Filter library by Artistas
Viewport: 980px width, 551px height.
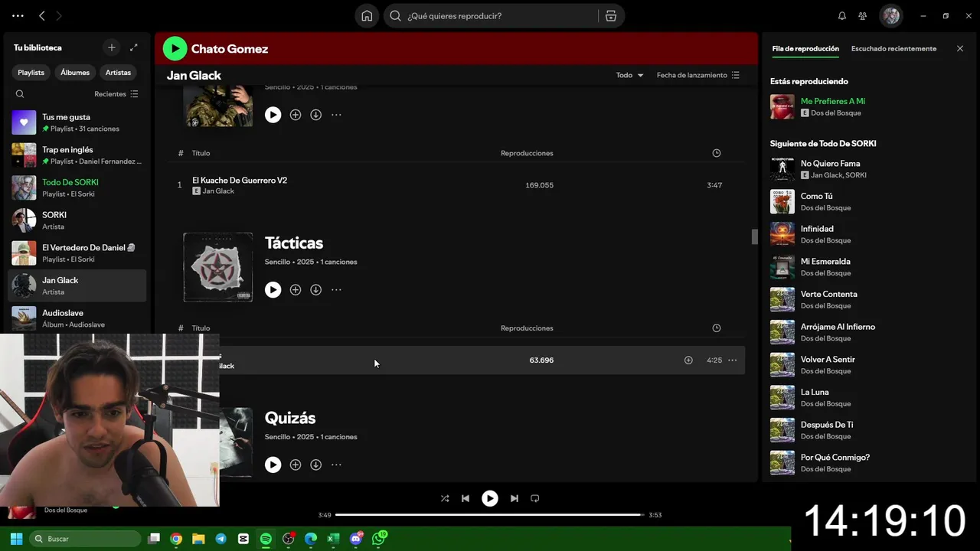[118, 73]
